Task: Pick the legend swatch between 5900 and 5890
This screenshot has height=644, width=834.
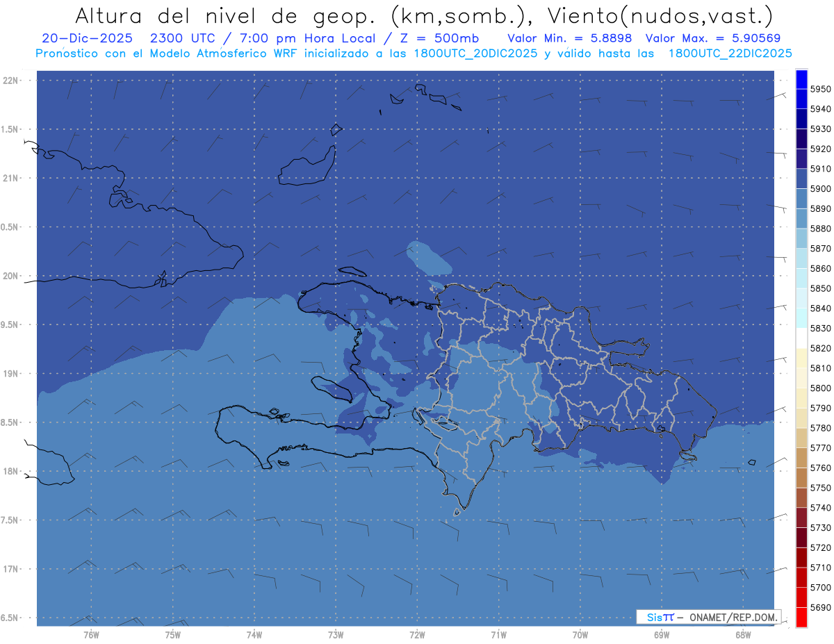Action: 801,199
